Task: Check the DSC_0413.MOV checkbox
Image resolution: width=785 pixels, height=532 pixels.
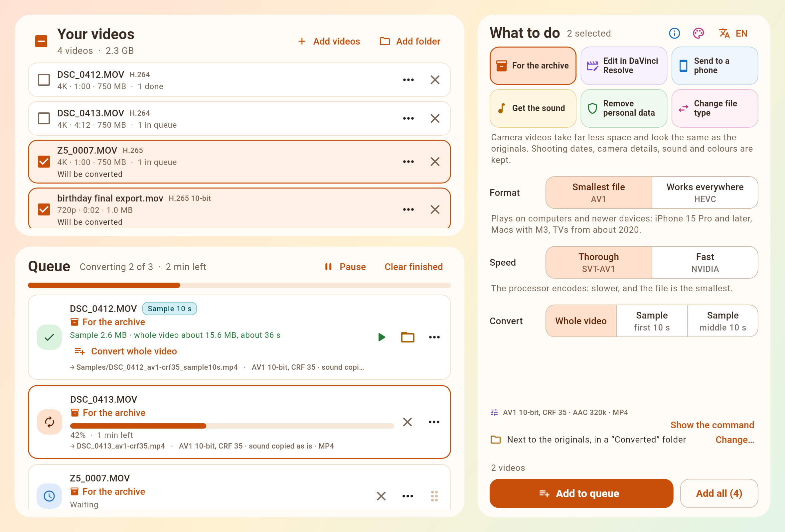Action: (x=44, y=118)
